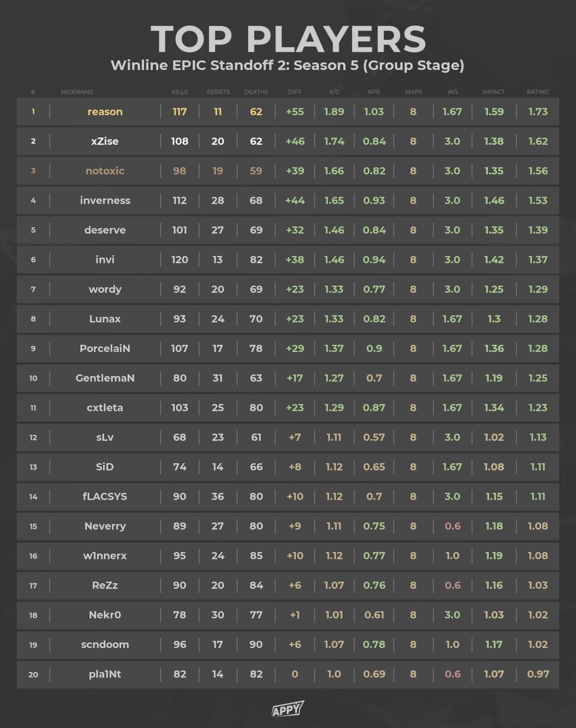The image size is (576, 728).
Task: Select player nickname xZise
Action: [105, 141]
